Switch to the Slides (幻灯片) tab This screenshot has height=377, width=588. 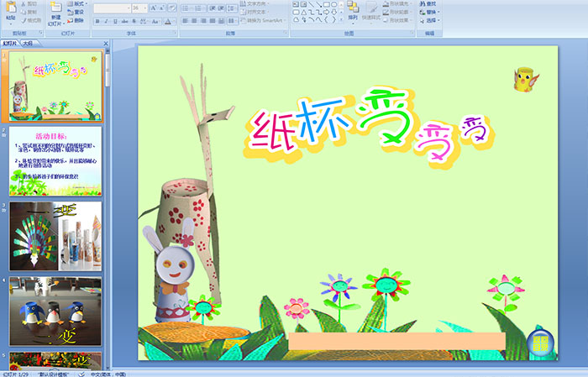tap(10, 44)
